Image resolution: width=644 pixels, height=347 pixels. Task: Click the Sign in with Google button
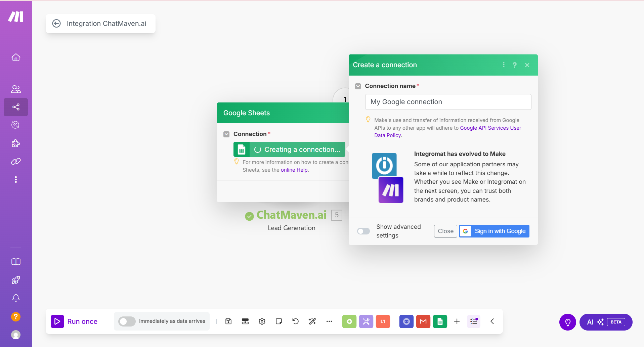494,231
